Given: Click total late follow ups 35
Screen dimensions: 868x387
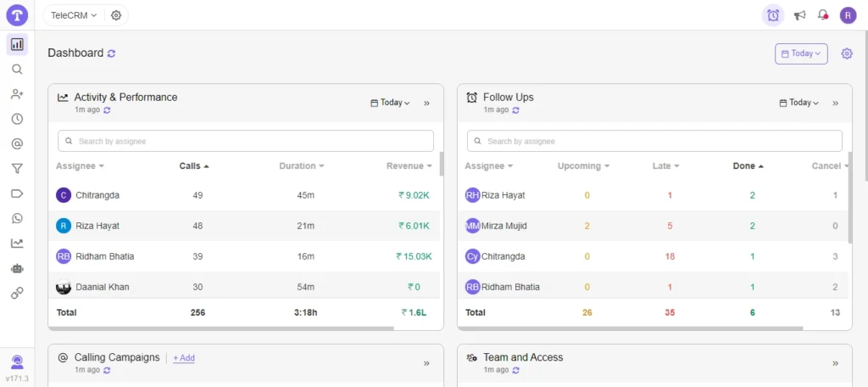Looking at the screenshot, I should [670, 312].
